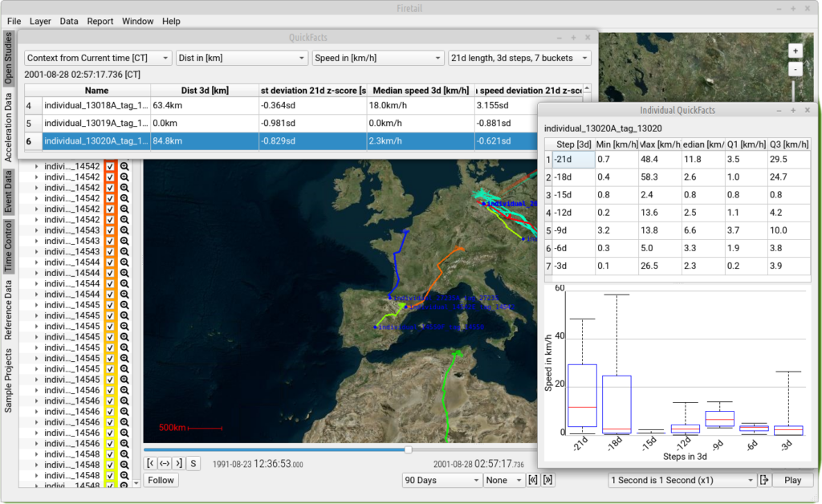Open the '90 Days' time window dropdown

442,480
